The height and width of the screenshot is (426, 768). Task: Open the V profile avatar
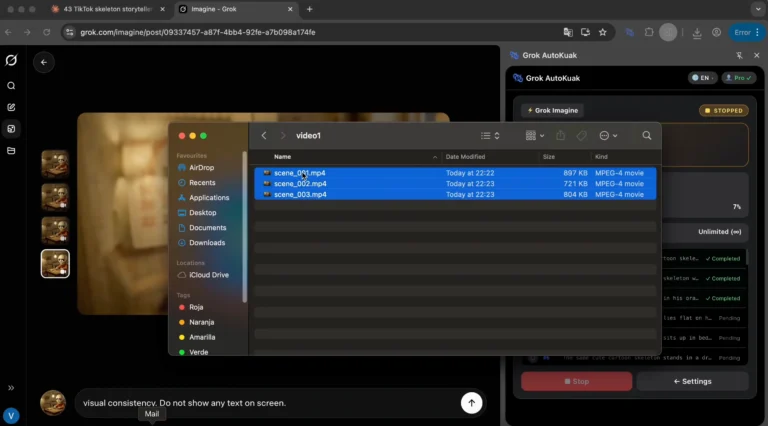click(x=11, y=416)
